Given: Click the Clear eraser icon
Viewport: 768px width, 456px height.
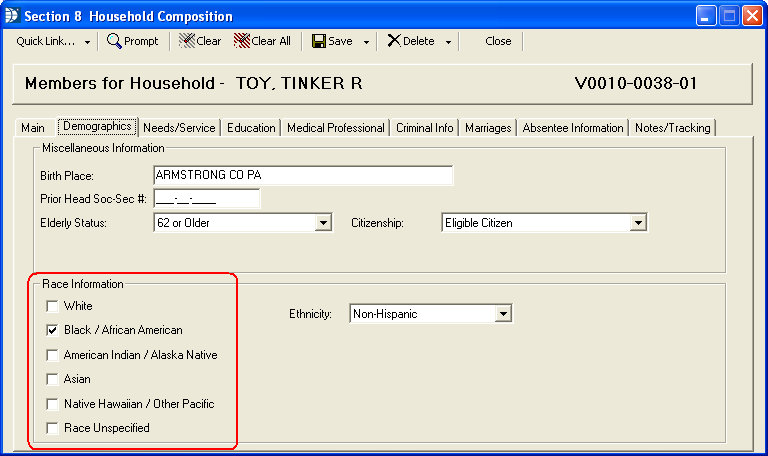Looking at the screenshot, I should click(187, 41).
